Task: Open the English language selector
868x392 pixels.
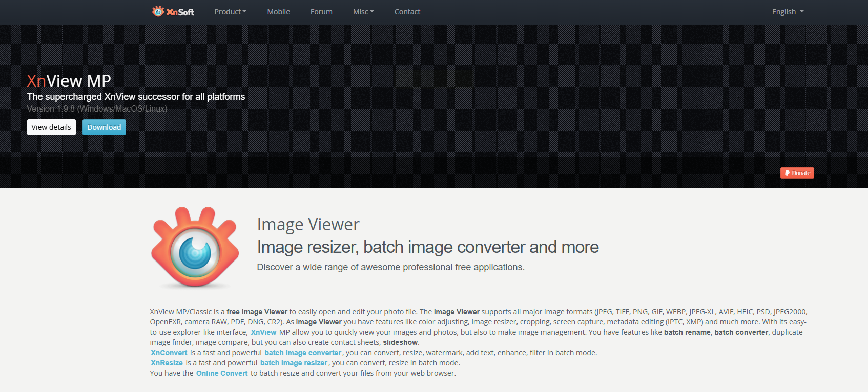Action: click(788, 12)
